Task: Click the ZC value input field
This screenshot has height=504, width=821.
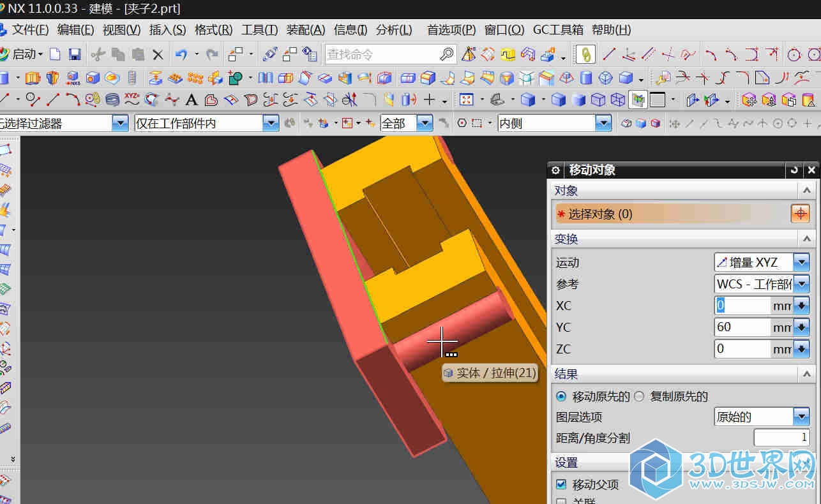Action: [x=742, y=349]
